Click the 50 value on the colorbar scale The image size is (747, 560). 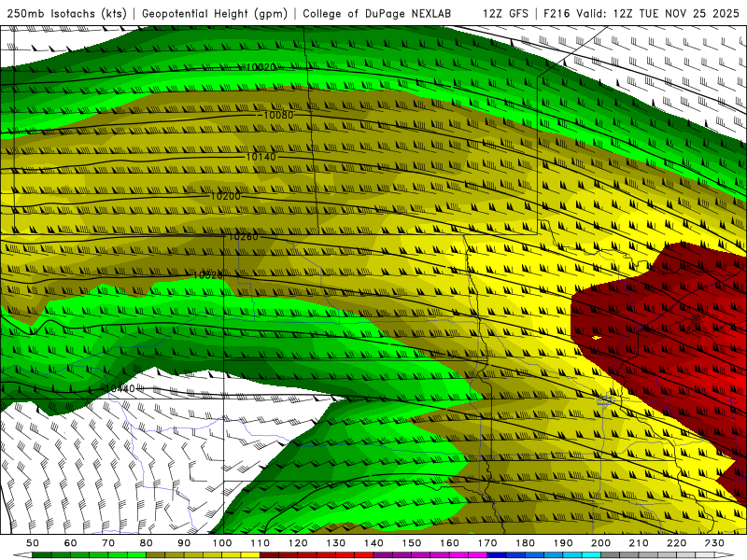33,543
